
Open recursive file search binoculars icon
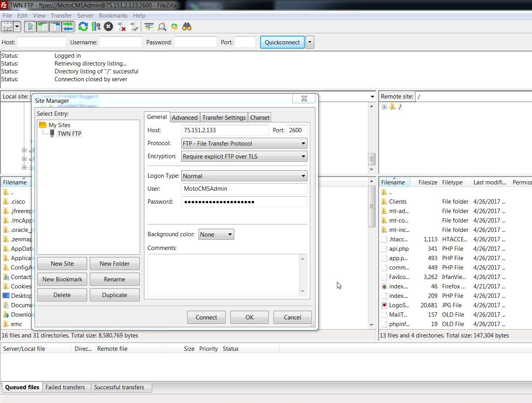(x=187, y=27)
